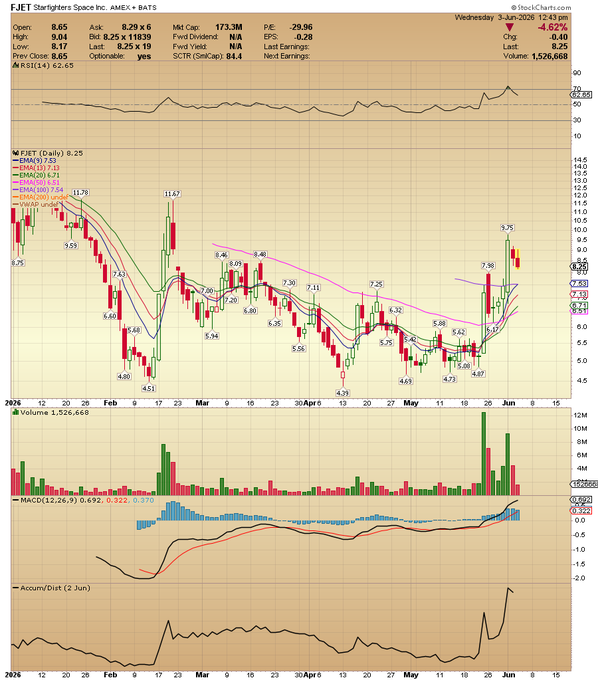Click the High 9.04 quote field

(x=40, y=37)
